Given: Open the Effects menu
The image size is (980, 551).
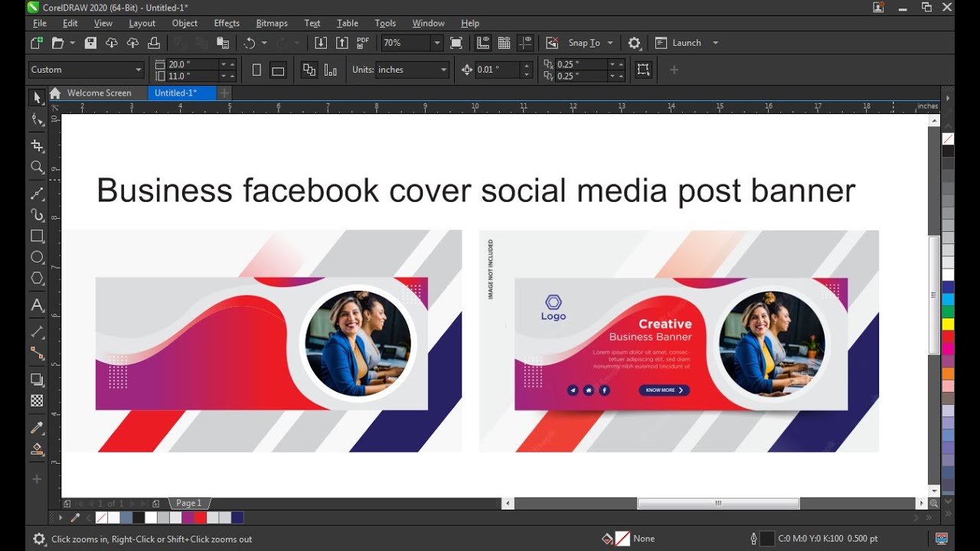Looking at the screenshot, I should tap(227, 23).
